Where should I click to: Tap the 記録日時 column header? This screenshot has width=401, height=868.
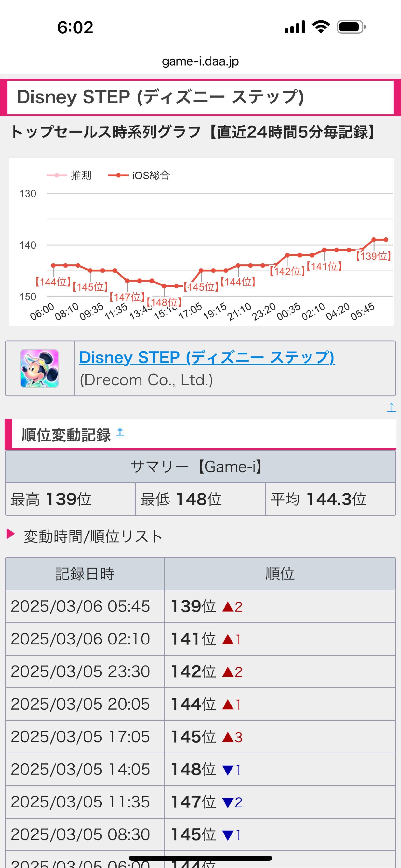85,574
